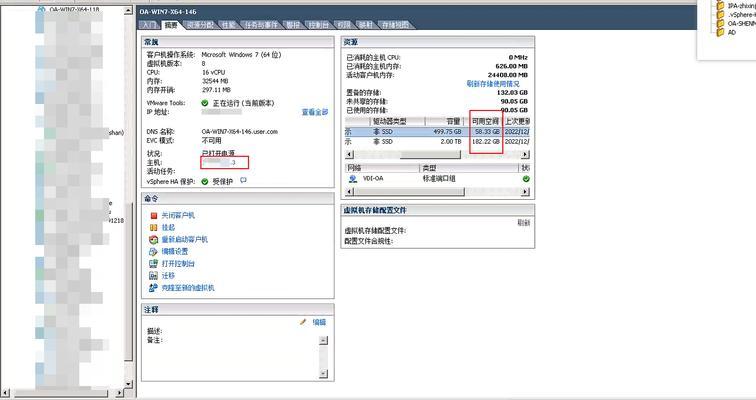Click the Suspend (挂起) pause icon
This screenshot has width=756, height=400.
pyautogui.click(x=153, y=227)
